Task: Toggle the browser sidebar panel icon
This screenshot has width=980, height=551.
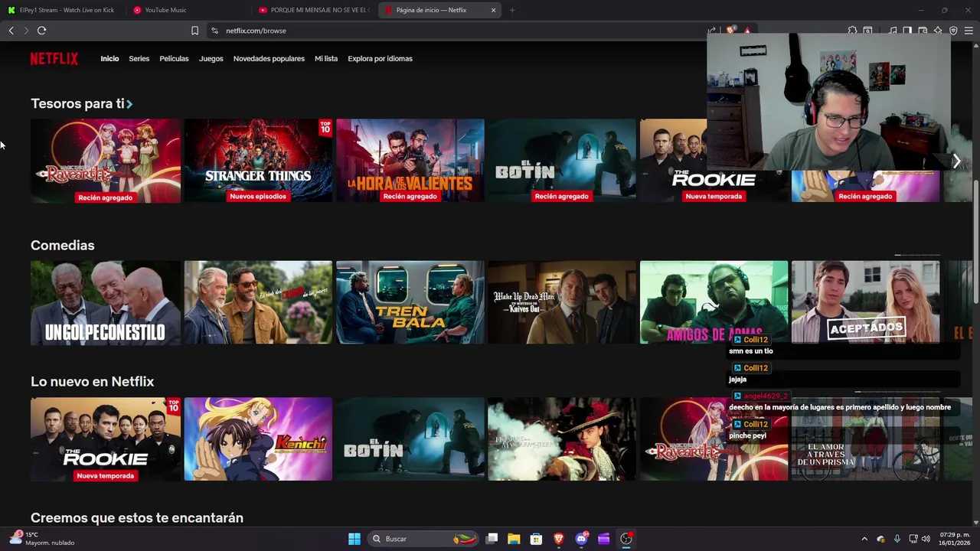Action: pyautogui.click(x=907, y=31)
